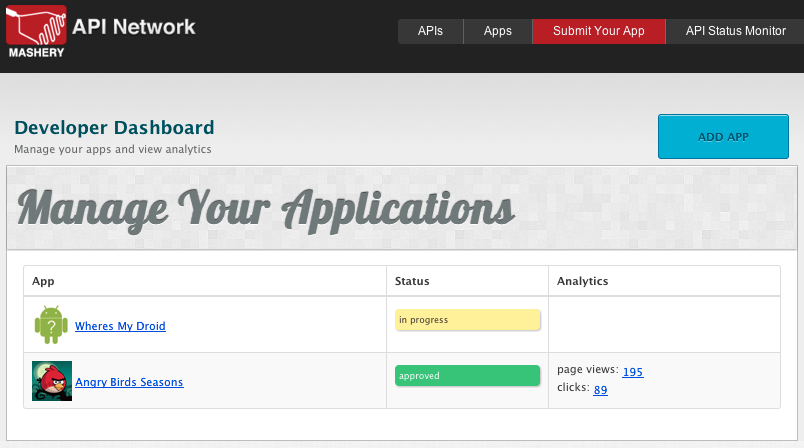The height and width of the screenshot is (448, 804).
Task: Open the Wheres My Droid link
Action: pyautogui.click(x=120, y=326)
